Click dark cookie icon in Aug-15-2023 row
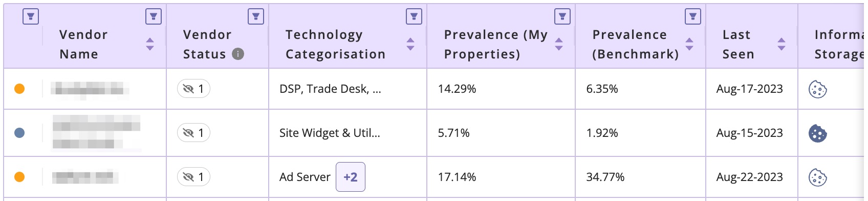This screenshot has height=201, width=868. pos(818,133)
